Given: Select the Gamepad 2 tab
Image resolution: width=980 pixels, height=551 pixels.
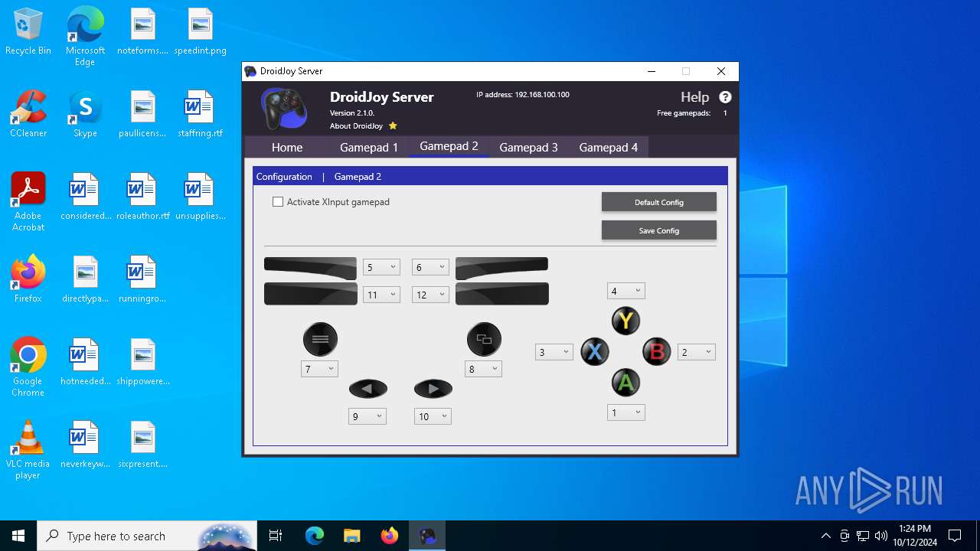Looking at the screenshot, I should point(449,146).
